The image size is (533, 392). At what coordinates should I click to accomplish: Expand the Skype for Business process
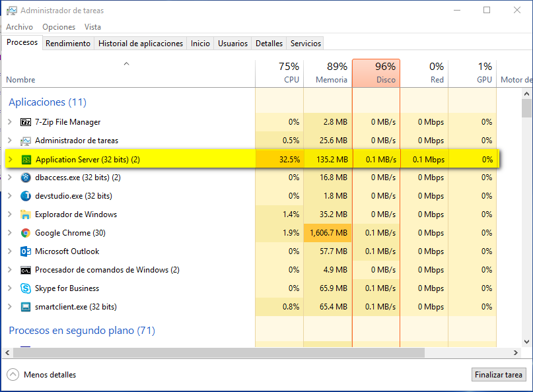(10, 288)
